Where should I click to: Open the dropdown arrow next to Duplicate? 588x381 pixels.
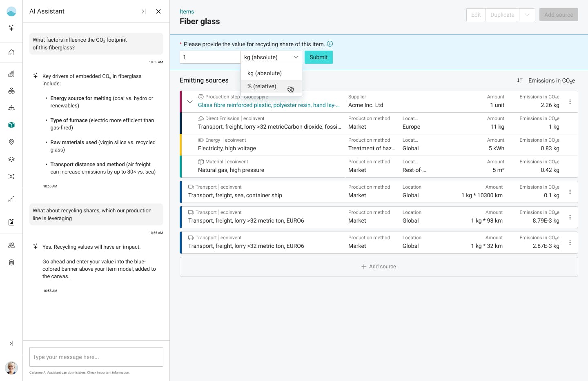coord(527,15)
